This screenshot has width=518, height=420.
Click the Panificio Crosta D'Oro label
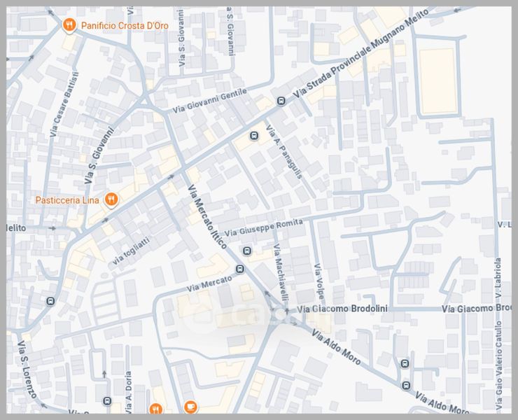[x=124, y=26]
